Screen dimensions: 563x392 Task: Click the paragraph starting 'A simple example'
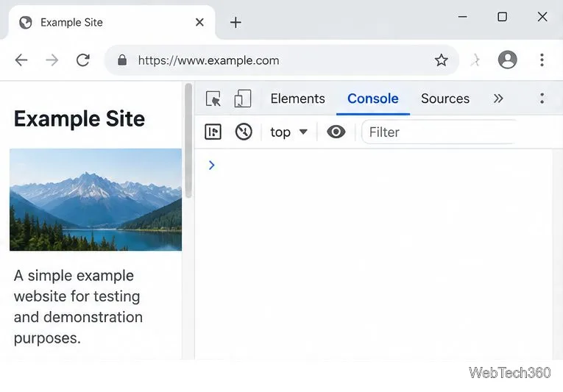tap(78, 307)
